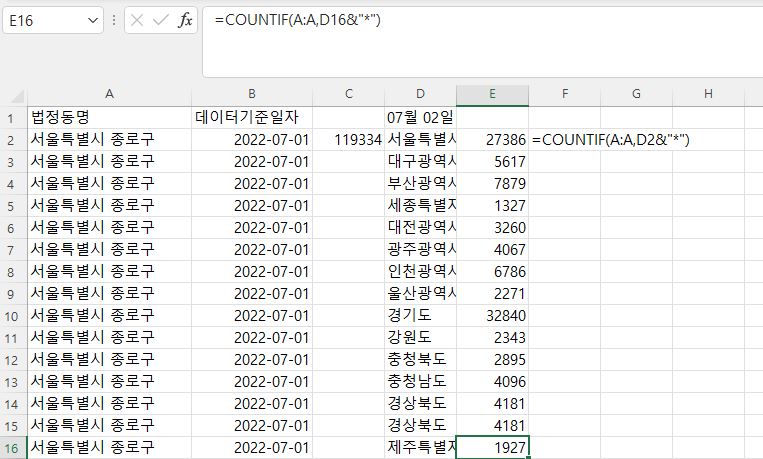Click the Name Box showing E16
The height and width of the screenshot is (459, 763).
click(53, 20)
